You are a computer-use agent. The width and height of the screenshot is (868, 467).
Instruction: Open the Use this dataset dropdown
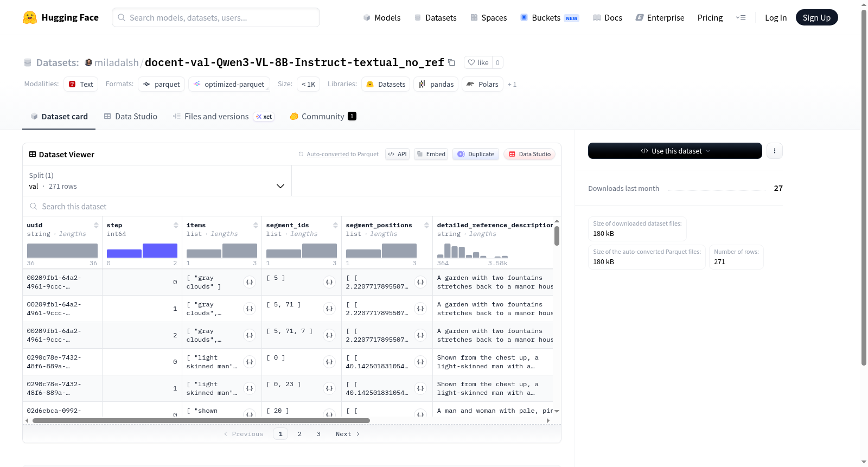pos(675,151)
